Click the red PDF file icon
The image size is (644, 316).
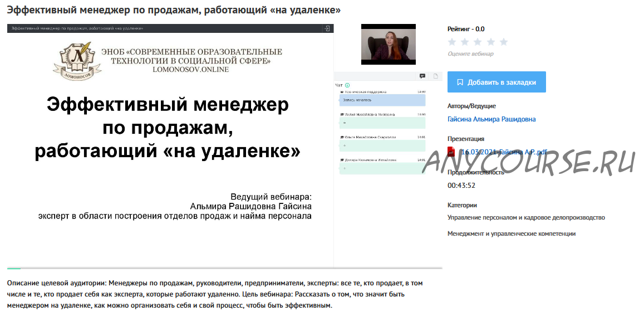click(x=451, y=152)
